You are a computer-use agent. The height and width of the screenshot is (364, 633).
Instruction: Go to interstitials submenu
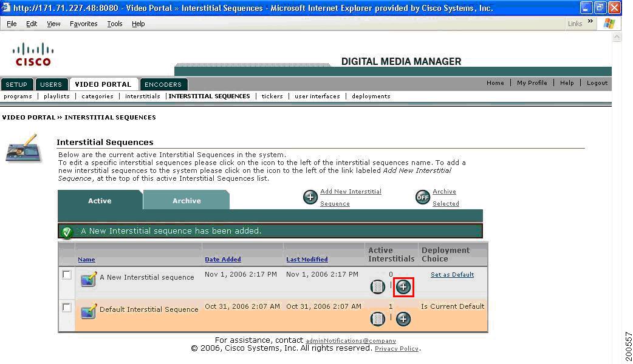(143, 96)
